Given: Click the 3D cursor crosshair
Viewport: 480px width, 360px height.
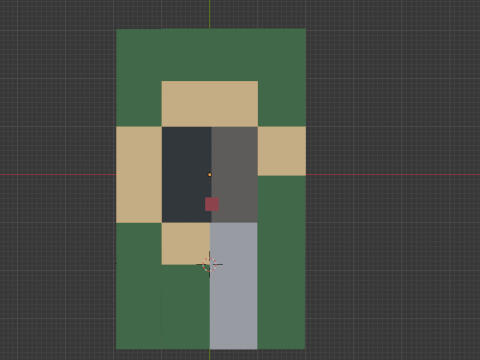Looking at the screenshot, I should click(210, 264).
